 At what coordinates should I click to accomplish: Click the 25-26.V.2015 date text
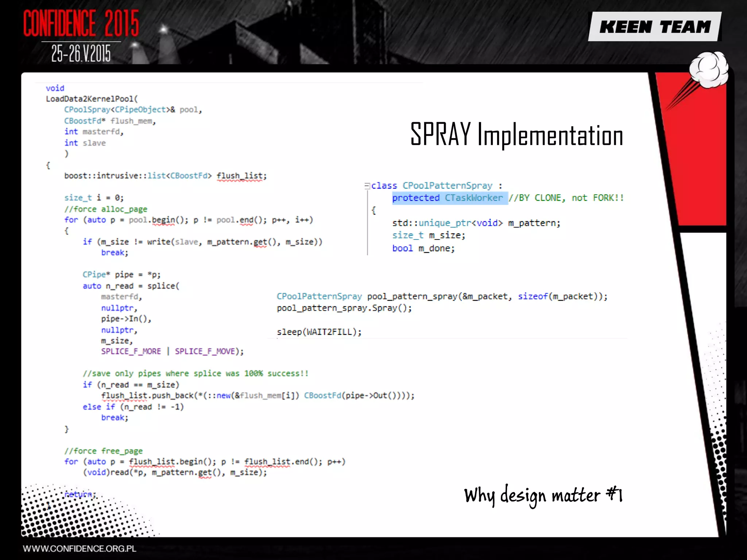pos(81,54)
